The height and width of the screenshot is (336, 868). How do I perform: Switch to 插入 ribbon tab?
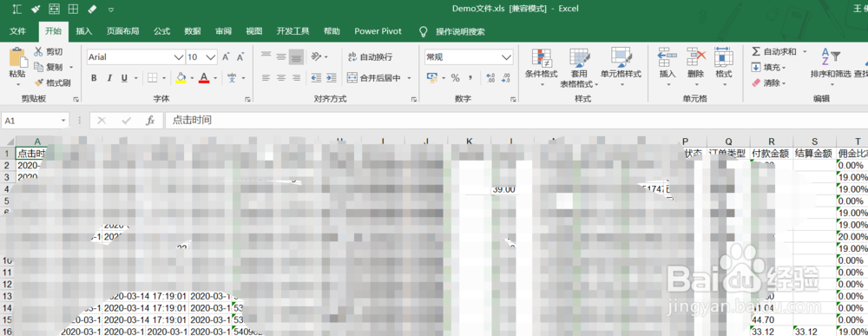click(84, 31)
